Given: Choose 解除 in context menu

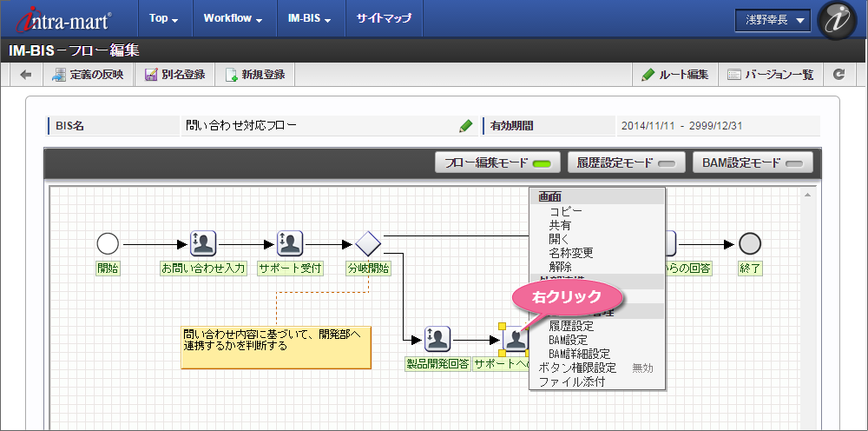Looking at the screenshot, I should coord(560,267).
